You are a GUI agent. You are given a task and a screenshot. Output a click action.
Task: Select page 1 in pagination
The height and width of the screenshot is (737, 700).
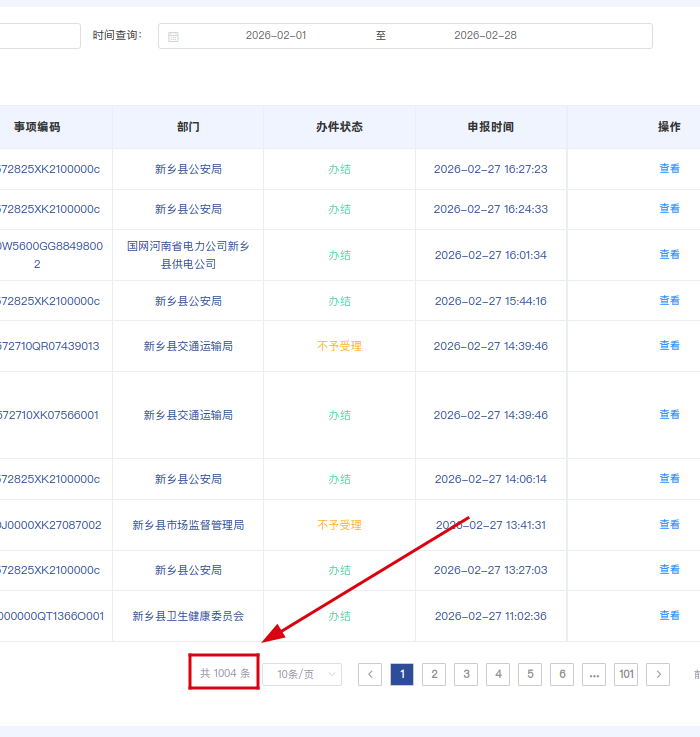pos(402,674)
